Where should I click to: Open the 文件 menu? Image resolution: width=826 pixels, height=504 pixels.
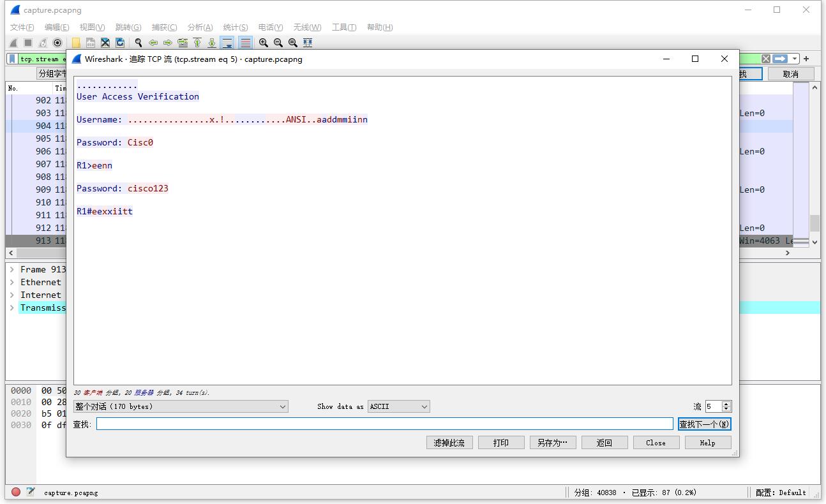22,27
